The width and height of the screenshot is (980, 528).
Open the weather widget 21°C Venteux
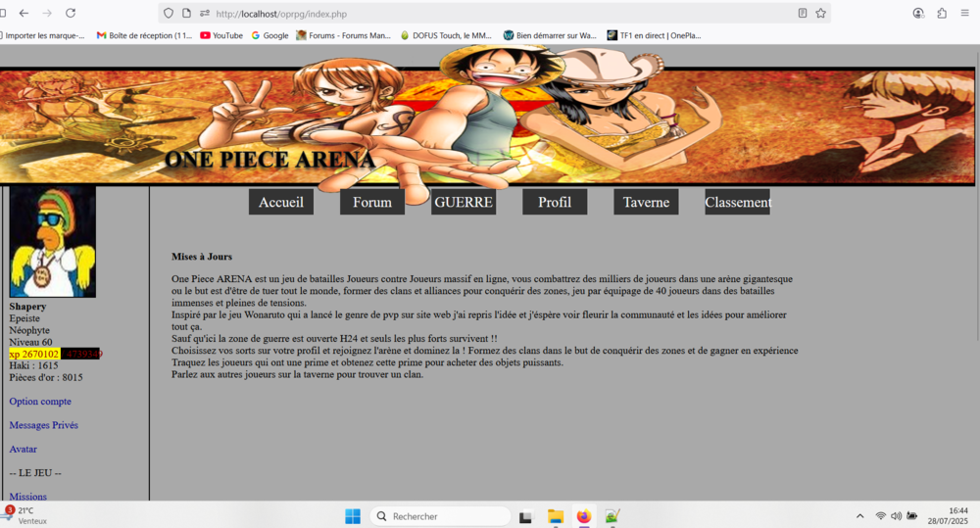coord(25,515)
